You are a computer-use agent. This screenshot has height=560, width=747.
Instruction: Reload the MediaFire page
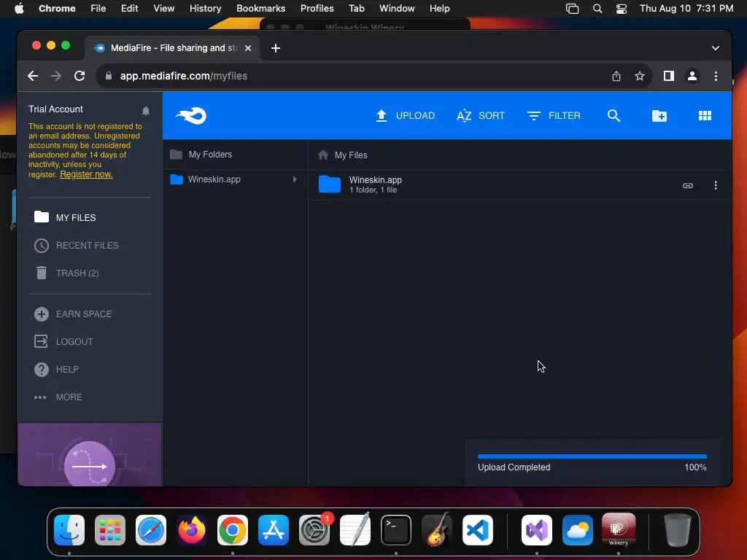coord(80,76)
